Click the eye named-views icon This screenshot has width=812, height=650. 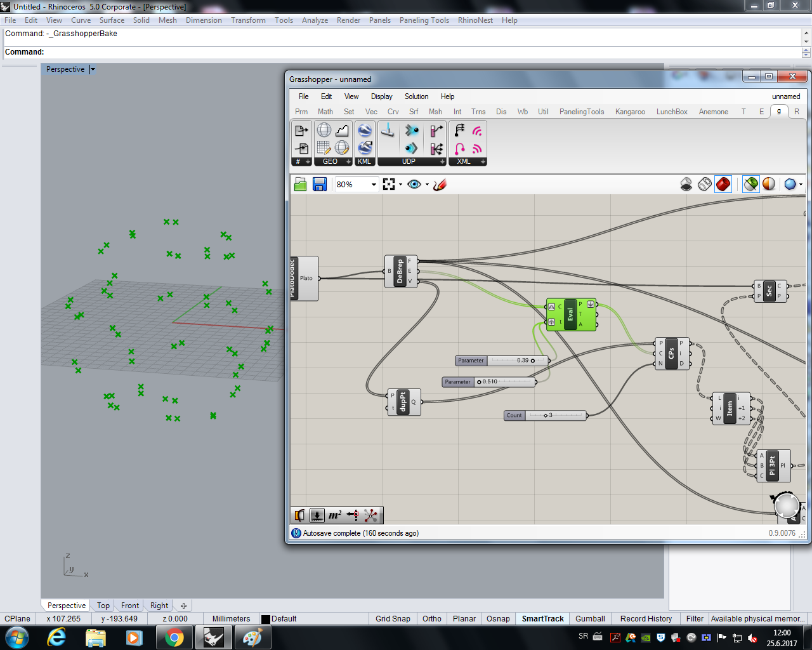(x=414, y=184)
